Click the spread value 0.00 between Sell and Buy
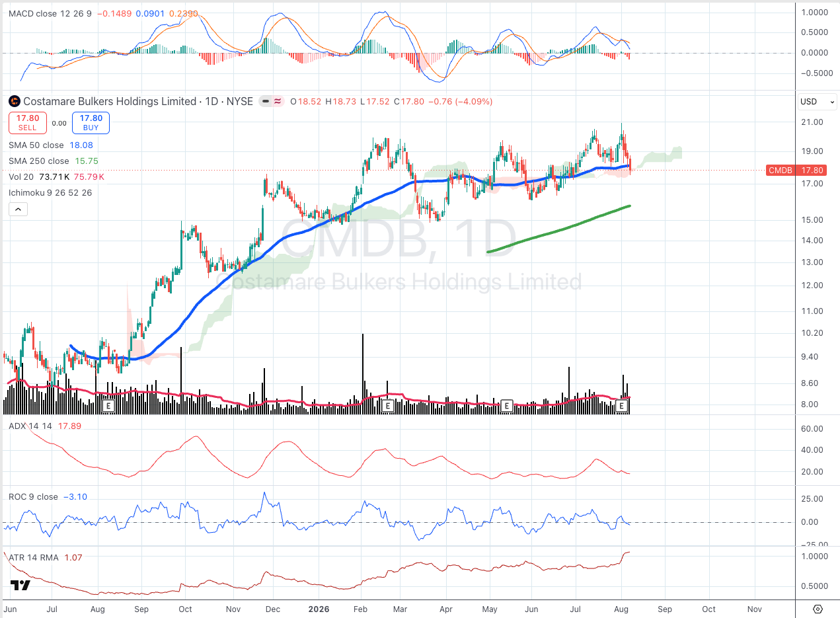840x618 pixels. (59, 123)
